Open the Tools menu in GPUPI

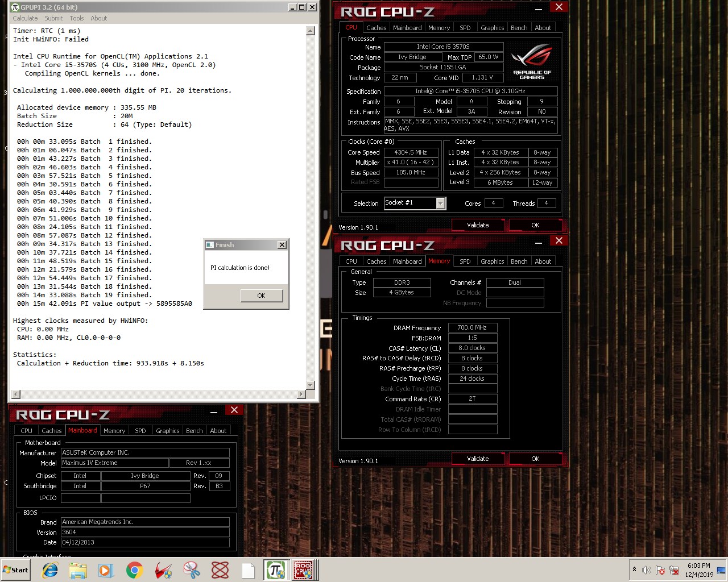[76, 18]
